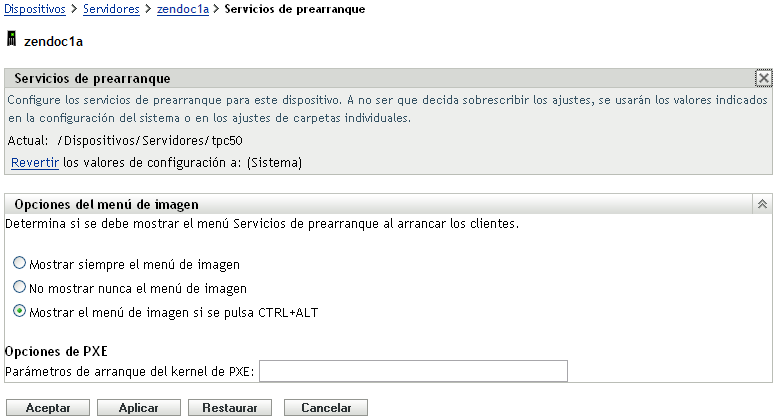
Task: Click the Aplicar button
Action: click(139, 408)
